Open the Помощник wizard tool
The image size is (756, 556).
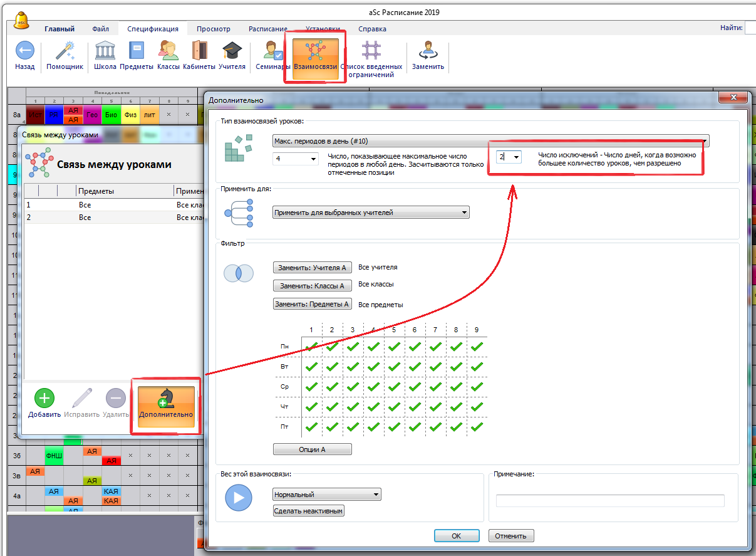click(65, 51)
